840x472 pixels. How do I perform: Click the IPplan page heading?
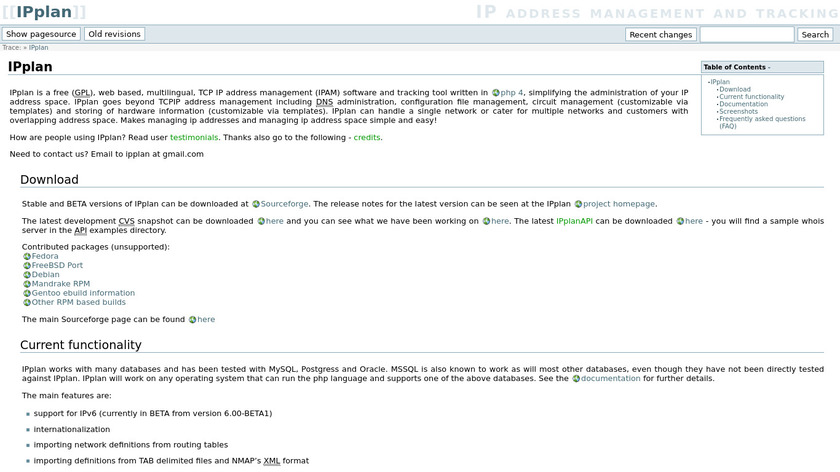click(x=30, y=67)
